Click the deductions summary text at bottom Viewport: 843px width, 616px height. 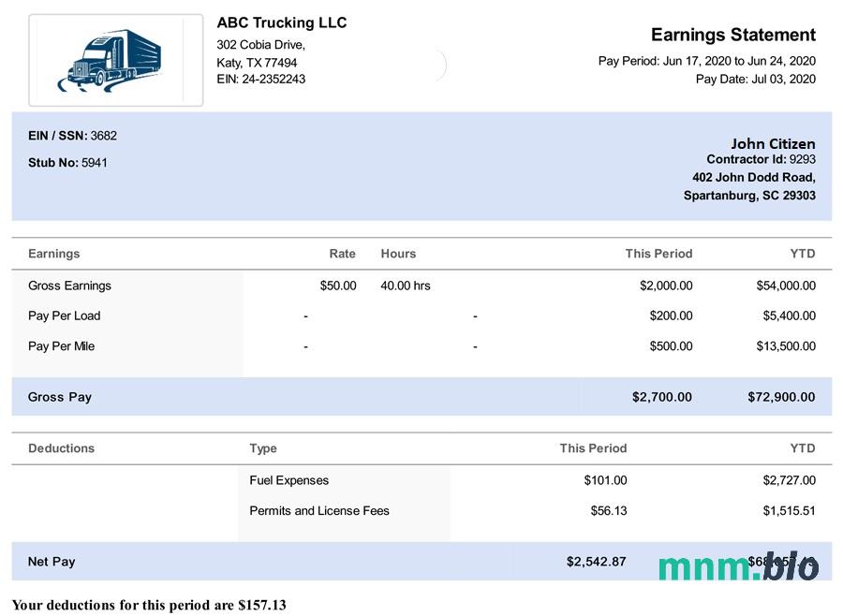[149, 605]
